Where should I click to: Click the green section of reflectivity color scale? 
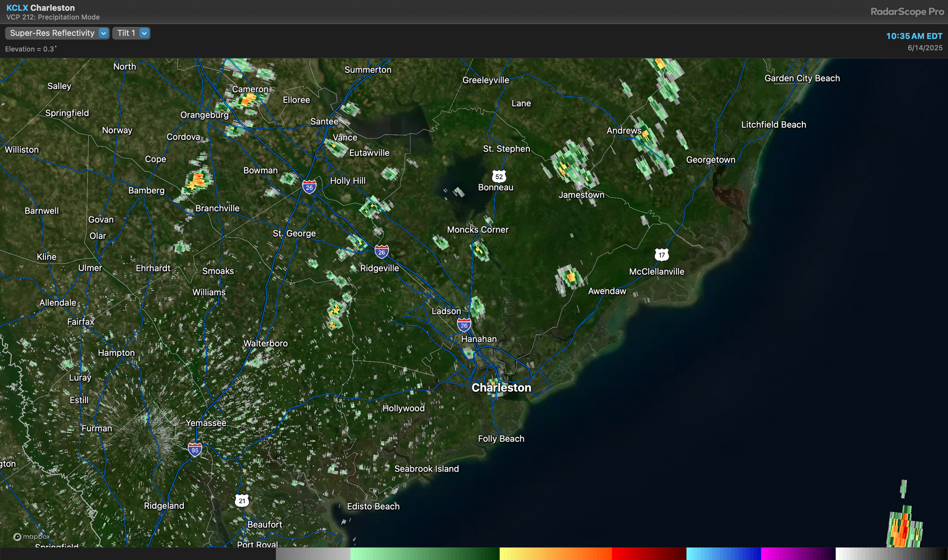click(x=425, y=554)
